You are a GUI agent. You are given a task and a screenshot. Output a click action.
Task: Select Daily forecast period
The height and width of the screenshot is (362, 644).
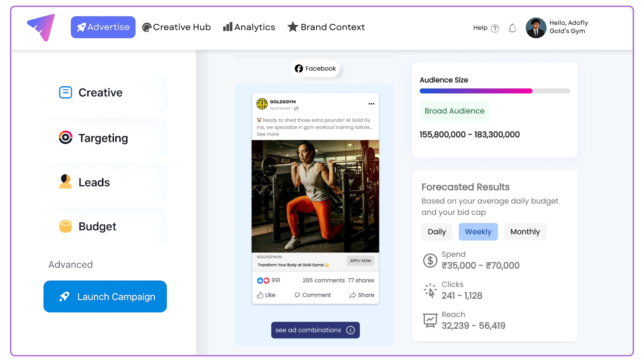pos(437,232)
